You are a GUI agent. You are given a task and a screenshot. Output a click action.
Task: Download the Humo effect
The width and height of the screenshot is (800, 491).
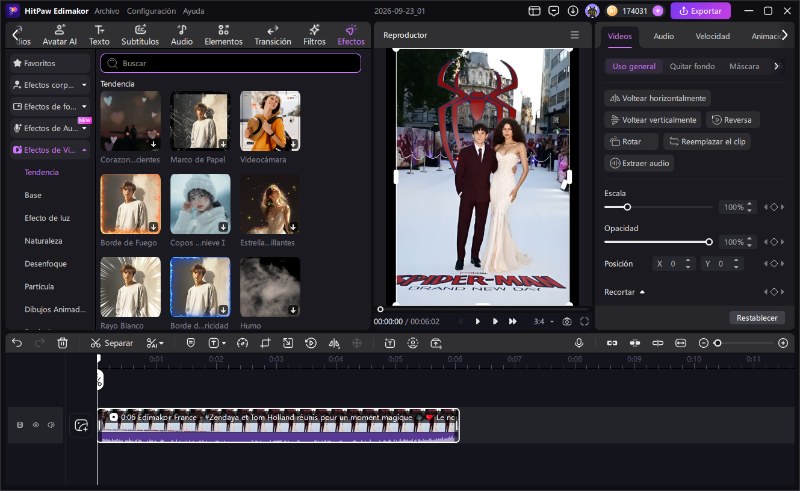pos(293,310)
